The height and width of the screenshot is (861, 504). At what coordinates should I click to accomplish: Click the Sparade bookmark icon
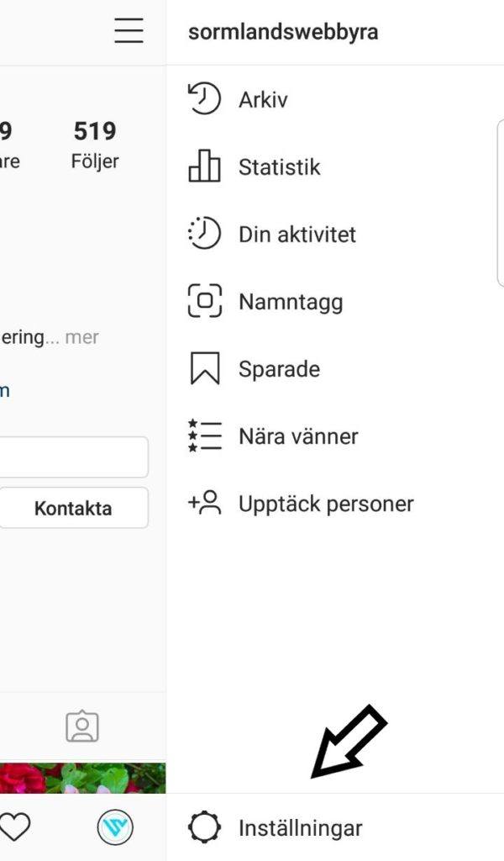tap(204, 368)
